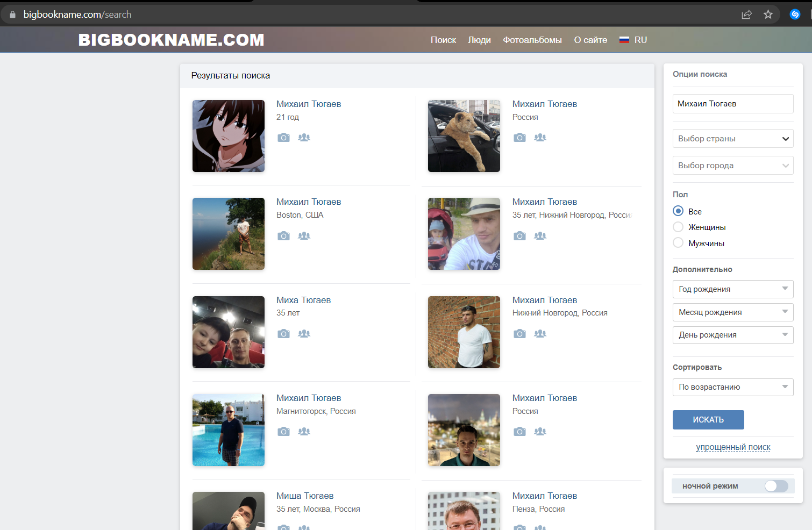Open the По возрастанию sort dropdown

point(733,387)
